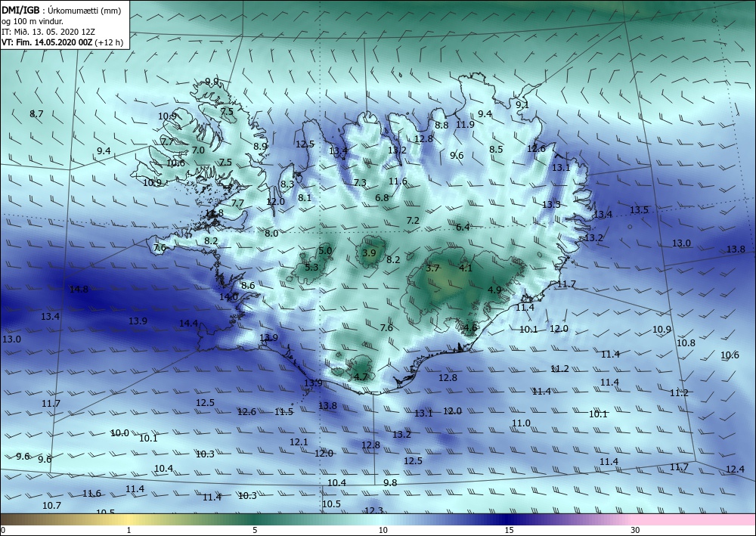Click the 14.8 value west of Iceland
This screenshot has width=756, height=536.
[79, 290]
